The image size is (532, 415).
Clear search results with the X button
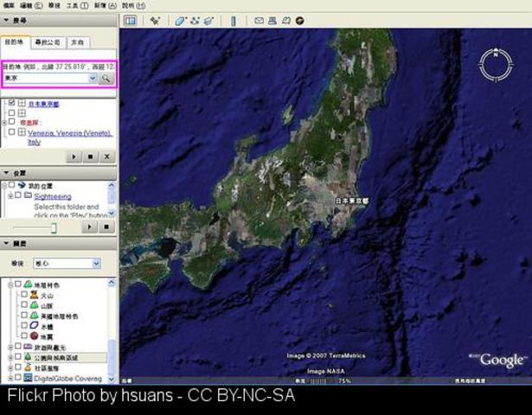107,156
